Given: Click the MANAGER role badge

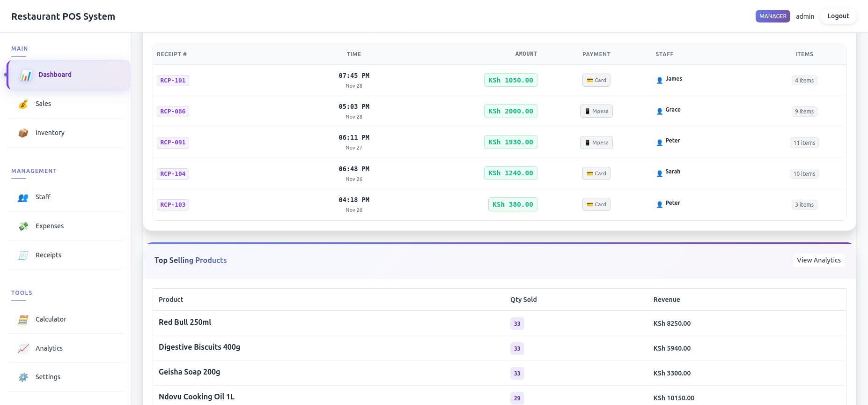Looking at the screenshot, I should click(773, 16).
